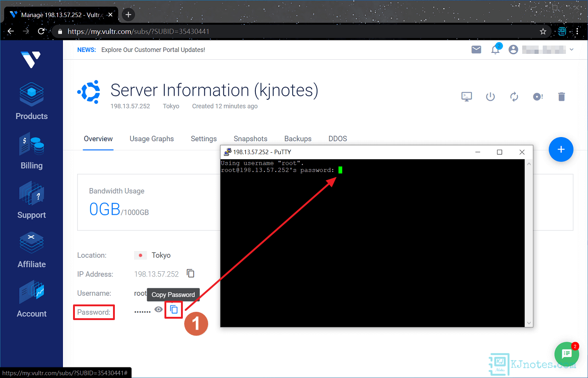Screen dimensions: 588x378
Task: Click the PuTTY window system menu icon
Action: pyautogui.click(x=227, y=152)
